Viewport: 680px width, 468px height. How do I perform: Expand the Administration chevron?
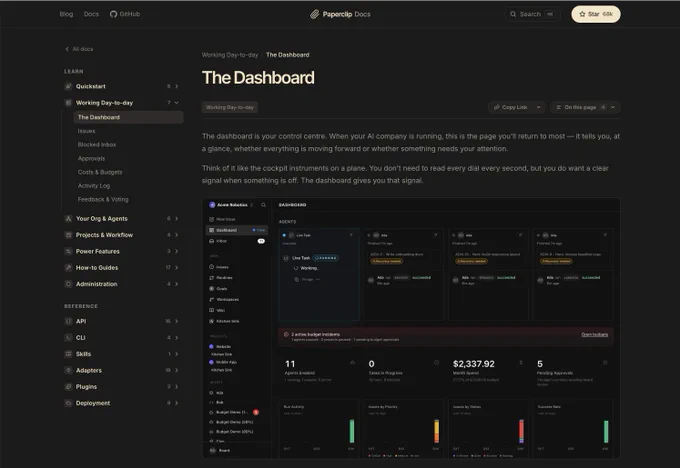[x=177, y=284]
